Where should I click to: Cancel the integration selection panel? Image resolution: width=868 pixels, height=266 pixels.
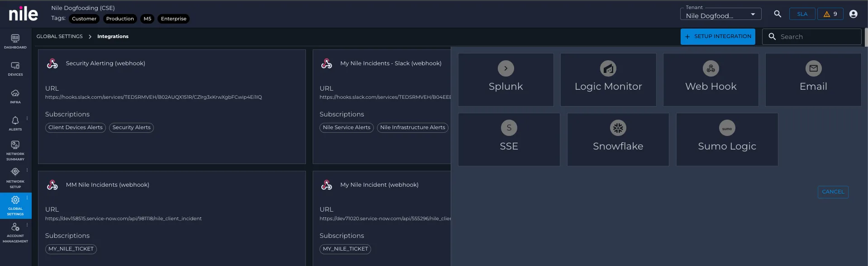pos(833,192)
